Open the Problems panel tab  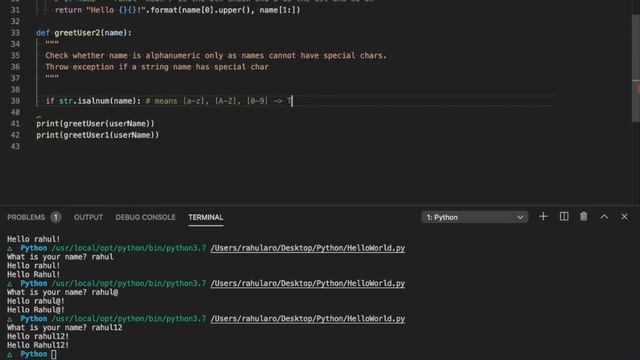coord(26,217)
